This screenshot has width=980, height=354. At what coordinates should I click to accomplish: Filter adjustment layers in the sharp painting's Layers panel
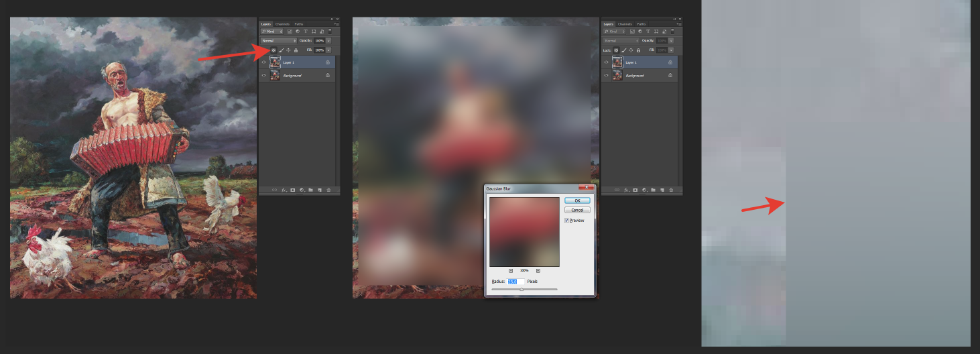298,32
